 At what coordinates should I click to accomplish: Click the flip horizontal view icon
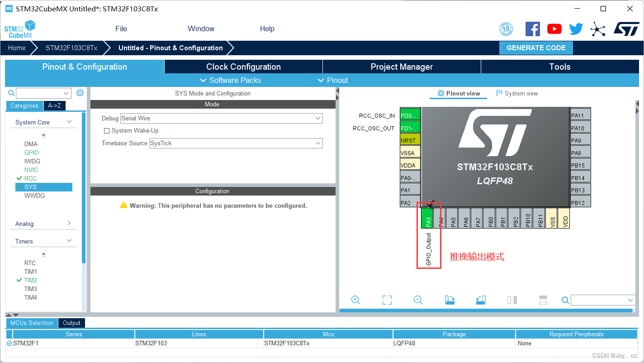(512, 300)
